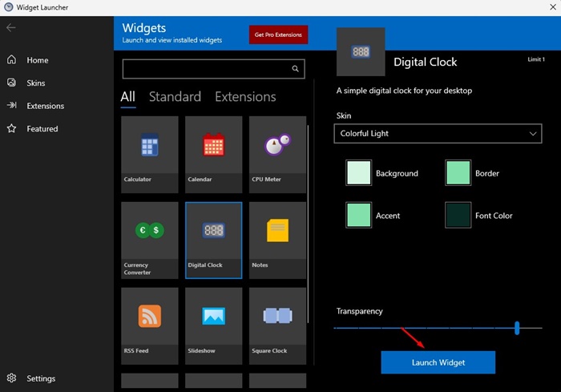Pick the Font Color swatch
Image resolution: width=561 pixels, height=392 pixels.
[458, 215]
